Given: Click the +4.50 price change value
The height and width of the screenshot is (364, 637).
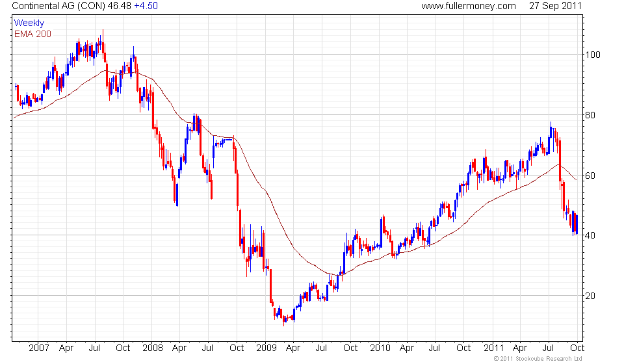Looking at the screenshot, I should coord(146,6).
